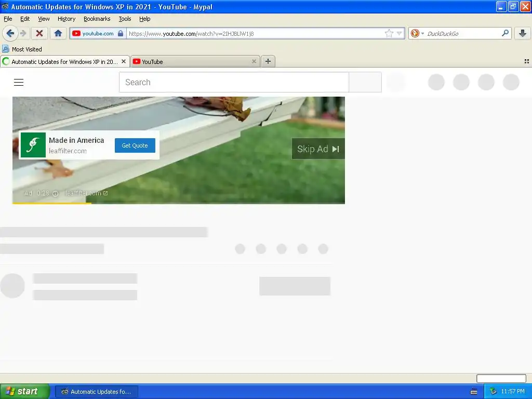Stop page loading with red X
The width and height of the screenshot is (532, 399).
pyautogui.click(x=39, y=33)
